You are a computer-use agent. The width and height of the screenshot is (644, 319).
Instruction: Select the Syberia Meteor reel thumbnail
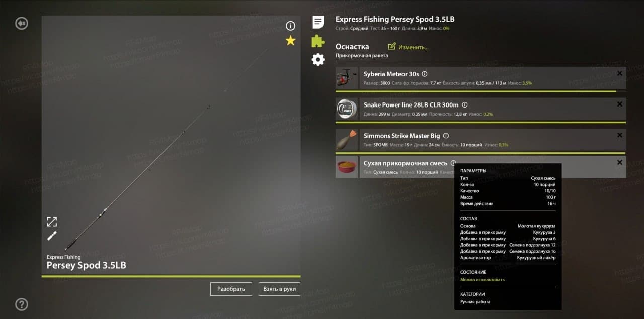(x=347, y=78)
